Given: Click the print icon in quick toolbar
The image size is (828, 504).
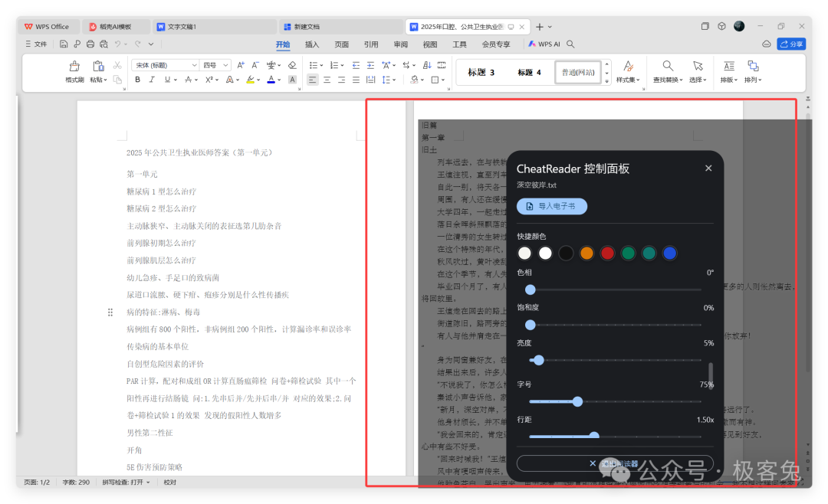Looking at the screenshot, I should 90,44.
